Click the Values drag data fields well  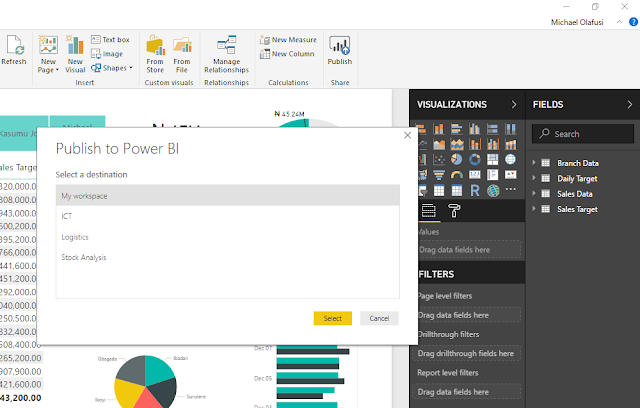click(469, 250)
